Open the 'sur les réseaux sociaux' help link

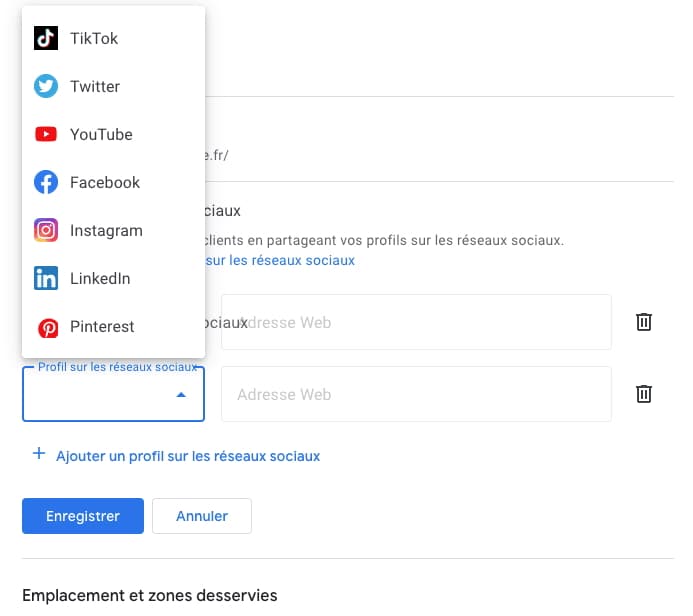pyautogui.click(x=280, y=260)
